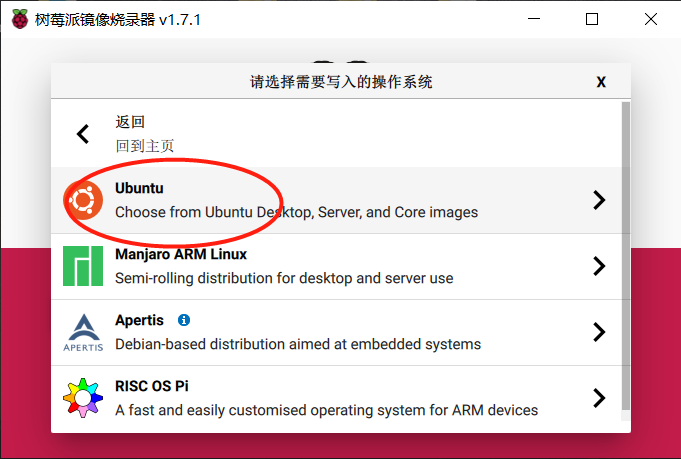Expand the Apertis entry chevron

pyautogui.click(x=599, y=332)
